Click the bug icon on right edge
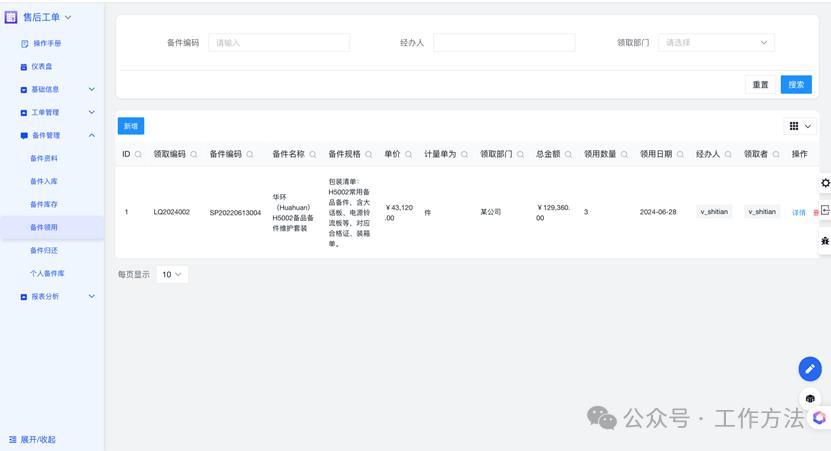The width and height of the screenshot is (831, 451). tap(825, 241)
